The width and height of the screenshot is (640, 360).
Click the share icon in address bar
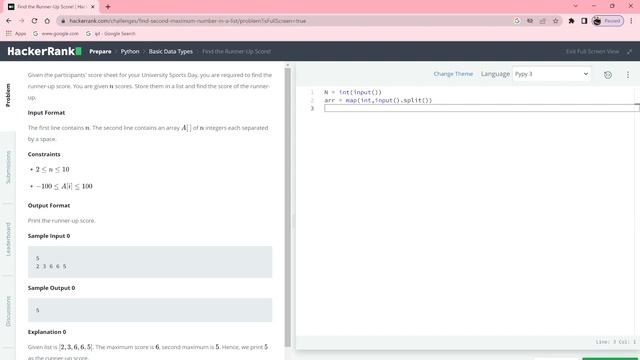[x=542, y=21]
